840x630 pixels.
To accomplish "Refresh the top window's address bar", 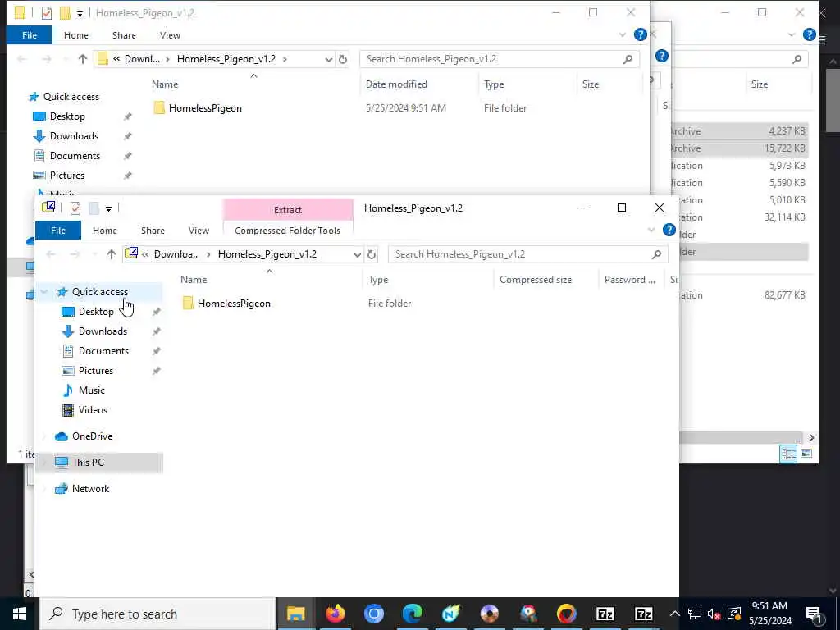I will [343, 59].
